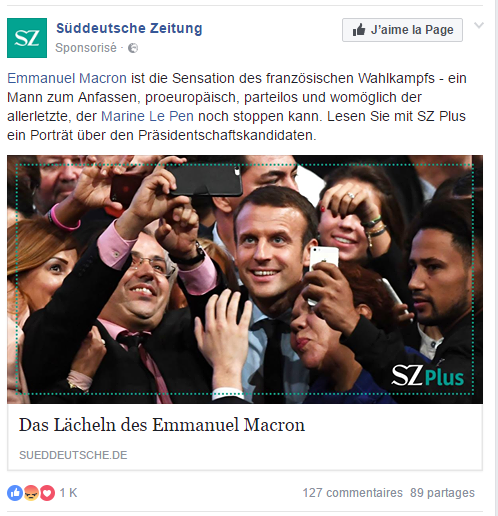Screen dimensions: 498x516
Task: Click the globe public audience icon
Action: (133, 48)
